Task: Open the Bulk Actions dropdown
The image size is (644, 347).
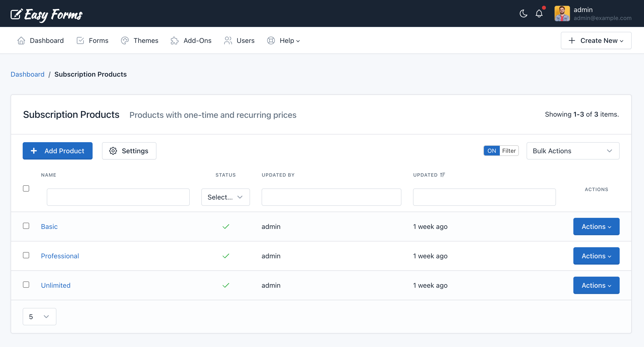Action: [572, 151]
